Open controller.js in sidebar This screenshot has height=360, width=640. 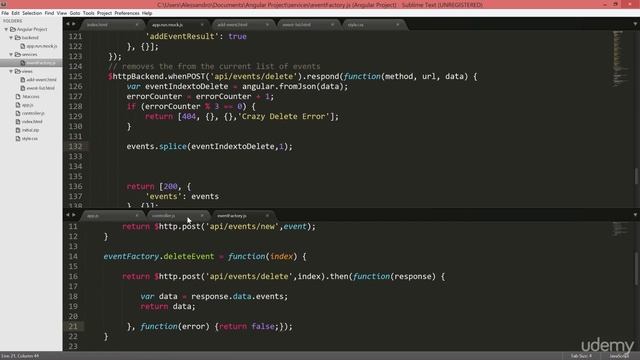[33, 113]
